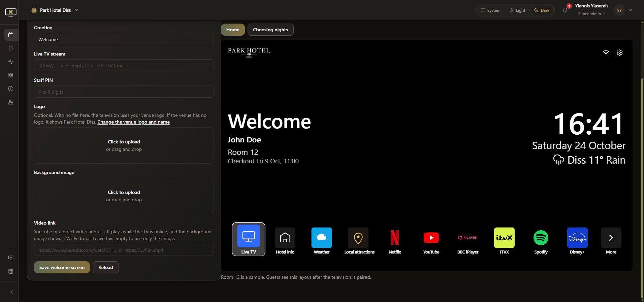Click the Background image upload drop zone

(124, 196)
